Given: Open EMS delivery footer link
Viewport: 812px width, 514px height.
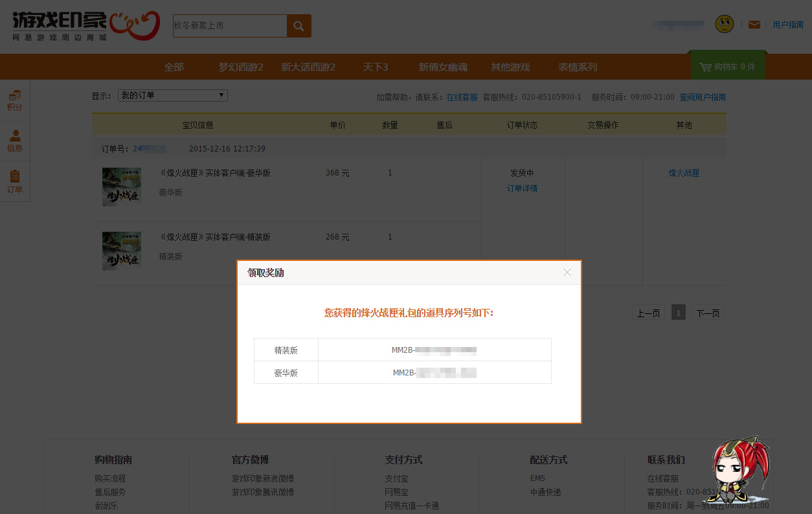Looking at the screenshot, I should coord(537,478).
